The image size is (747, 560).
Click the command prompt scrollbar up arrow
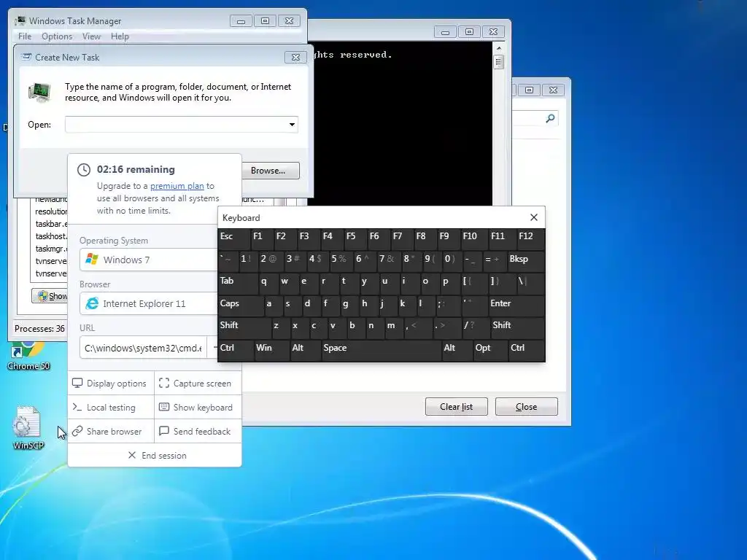pos(499,48)
